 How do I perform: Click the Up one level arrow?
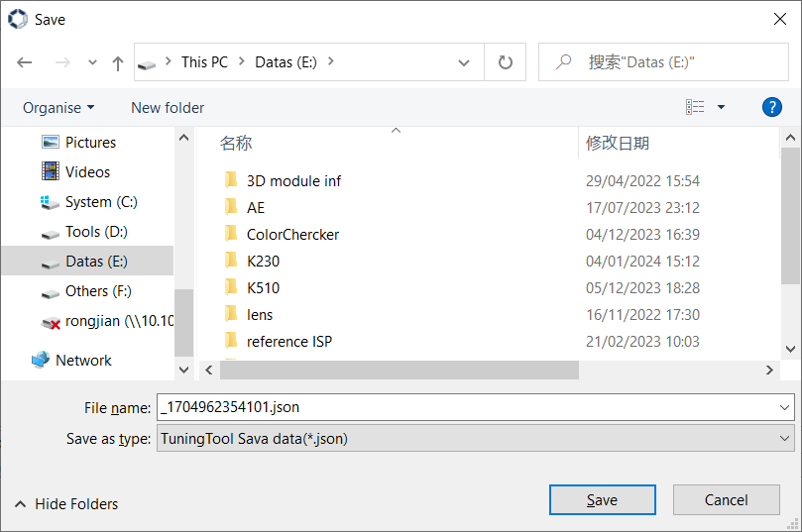coord(118,62)
